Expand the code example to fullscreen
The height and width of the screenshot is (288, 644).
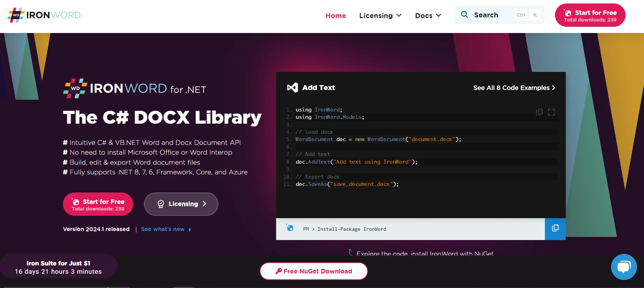click(x=552, y=112)
